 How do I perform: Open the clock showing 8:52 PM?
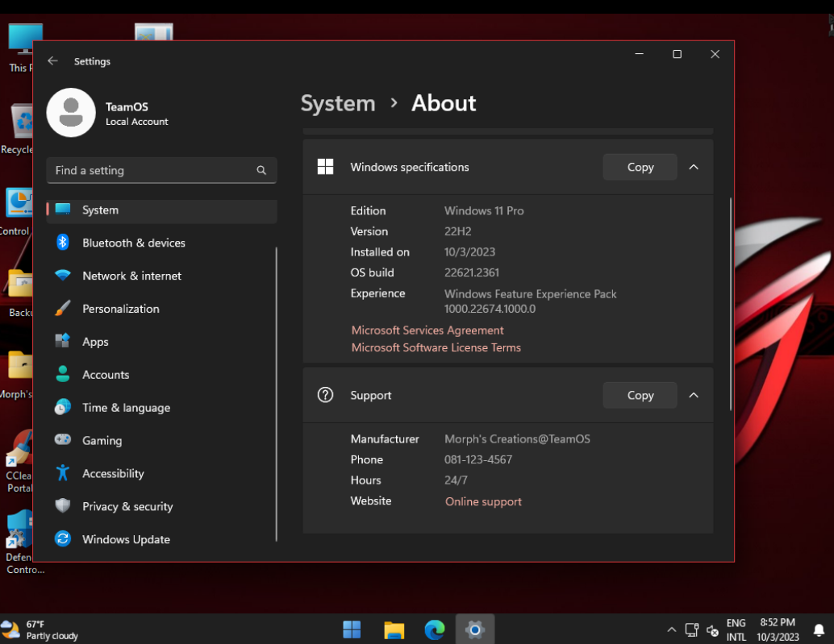[x=778, y=630]
